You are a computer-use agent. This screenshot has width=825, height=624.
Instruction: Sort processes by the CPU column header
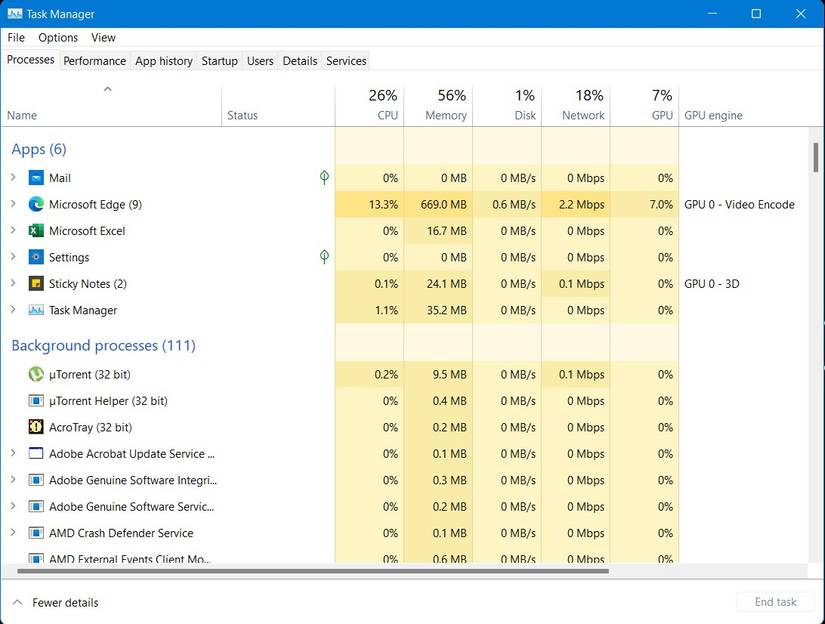381,105
